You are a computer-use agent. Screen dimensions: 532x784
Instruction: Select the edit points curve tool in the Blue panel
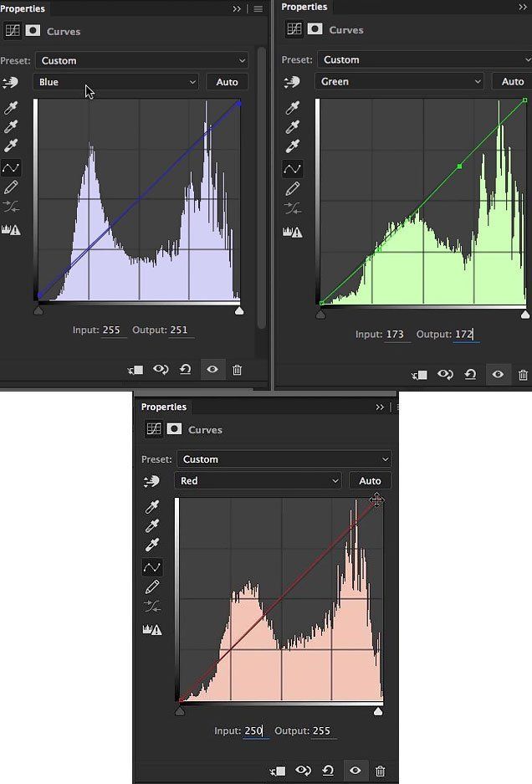click(x=11, y=167)
